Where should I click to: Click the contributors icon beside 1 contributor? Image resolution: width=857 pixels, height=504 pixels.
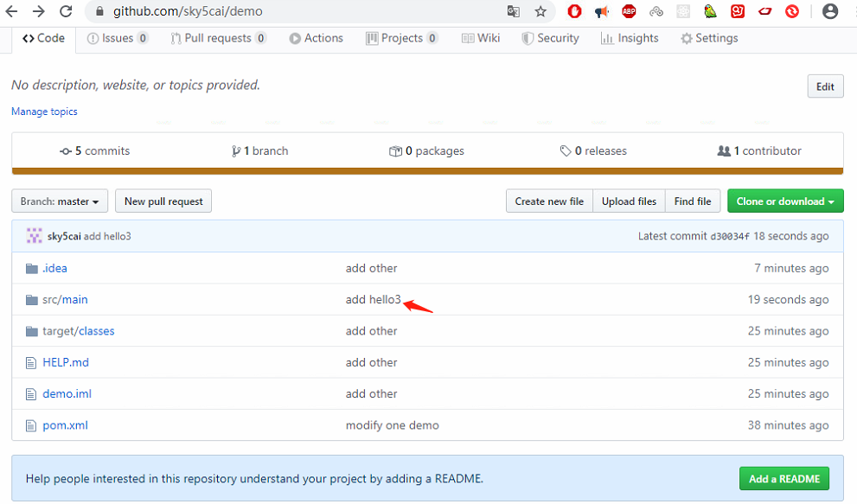[x=725, y=150]
